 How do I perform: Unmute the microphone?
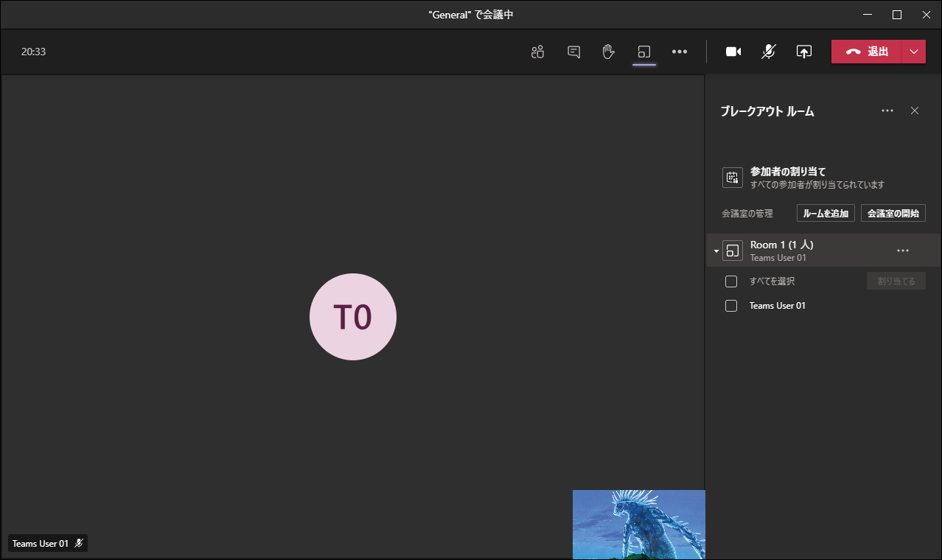point(769,52)
